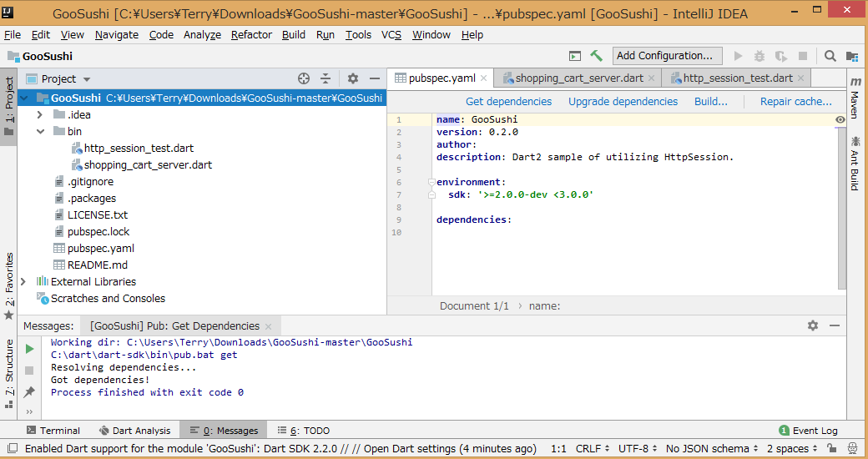Switch to the shopping_cart_server.dart tab

pos(579,78)
